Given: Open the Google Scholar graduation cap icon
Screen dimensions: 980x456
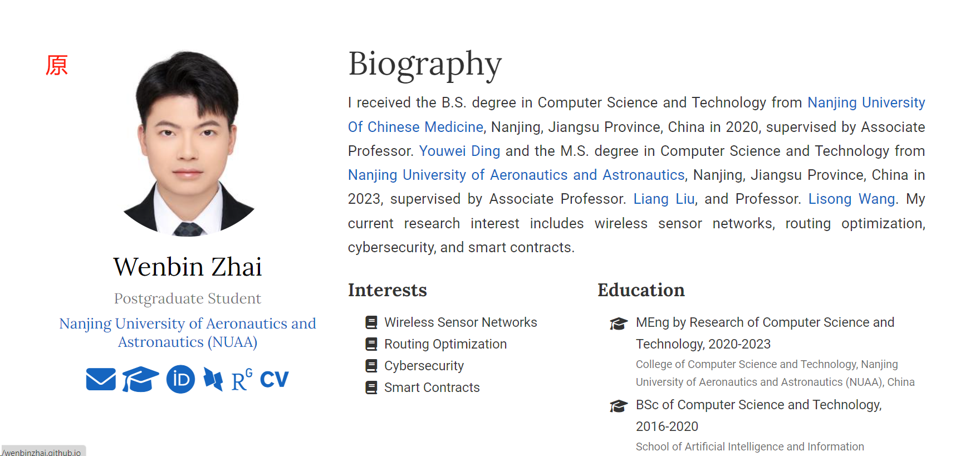Looking at the screenshot, I should 140,379.
